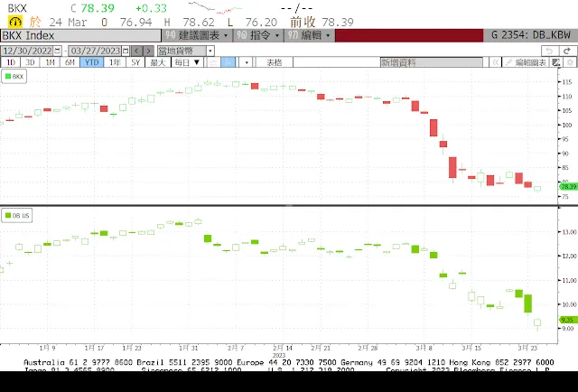Open the 建議圖表 dropdown

point(197,35)
